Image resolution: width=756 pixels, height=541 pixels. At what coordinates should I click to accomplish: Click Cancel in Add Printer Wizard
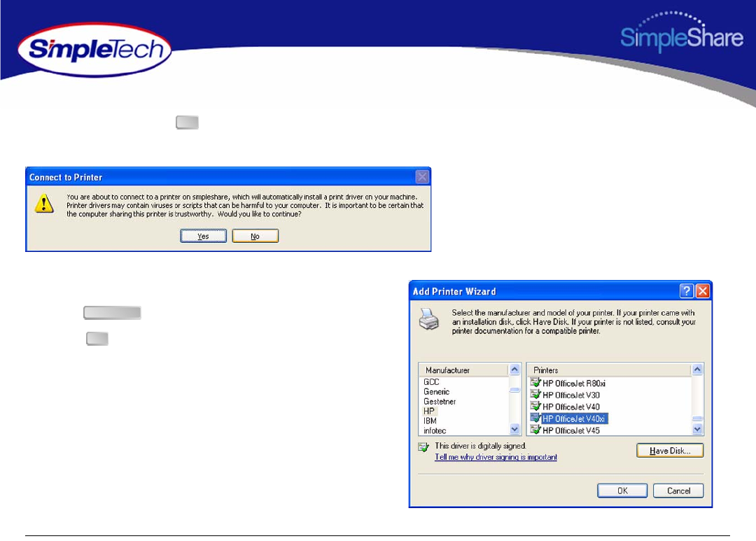(x=678, y=491)
